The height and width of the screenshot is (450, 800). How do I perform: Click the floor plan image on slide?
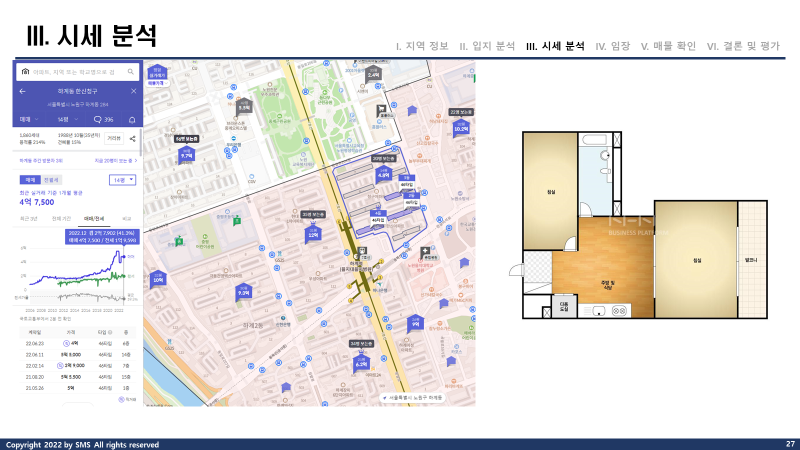click(x=639, y=225)
